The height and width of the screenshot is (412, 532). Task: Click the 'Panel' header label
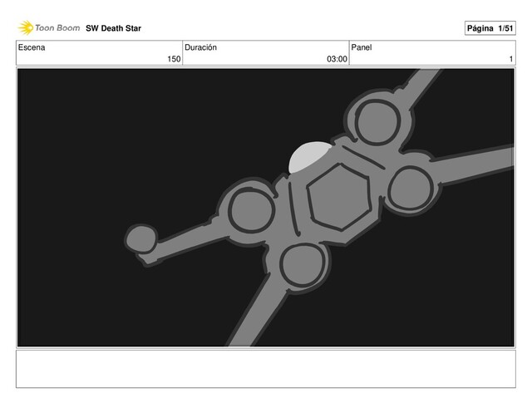click(362, 47)
